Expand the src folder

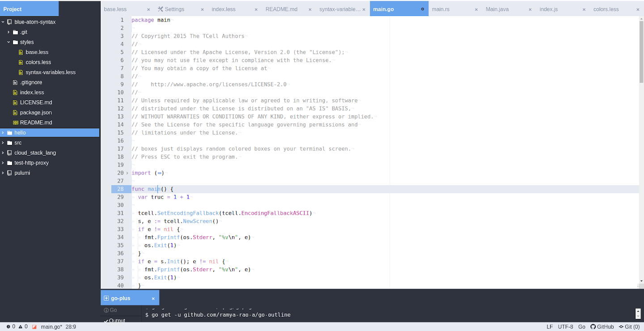pos(3,143)
